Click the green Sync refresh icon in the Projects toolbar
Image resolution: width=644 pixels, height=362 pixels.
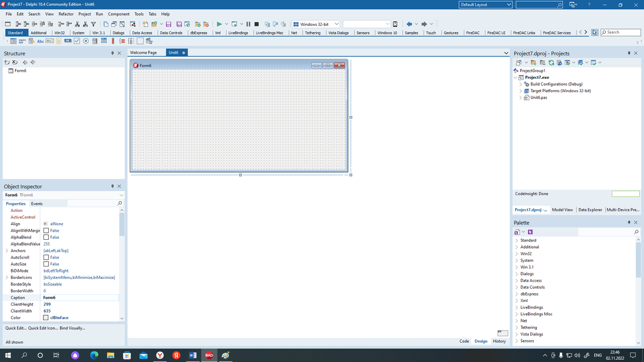(551, 63)
